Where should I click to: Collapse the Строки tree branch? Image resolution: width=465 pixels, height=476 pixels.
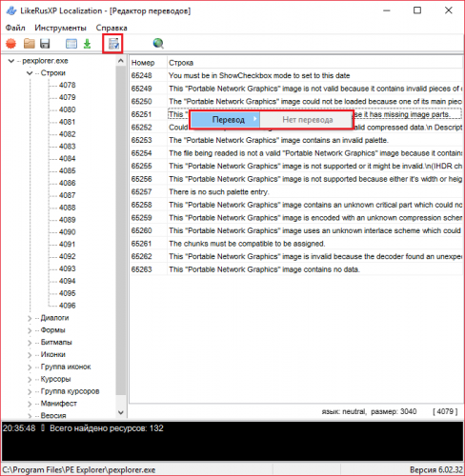tap(30, 73)
